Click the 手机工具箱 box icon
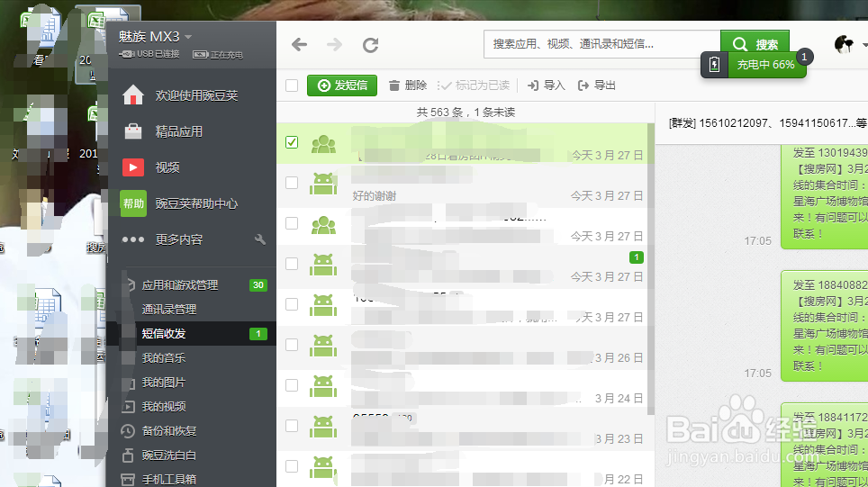This screenshot has width=868, height=487. [128, 479]
